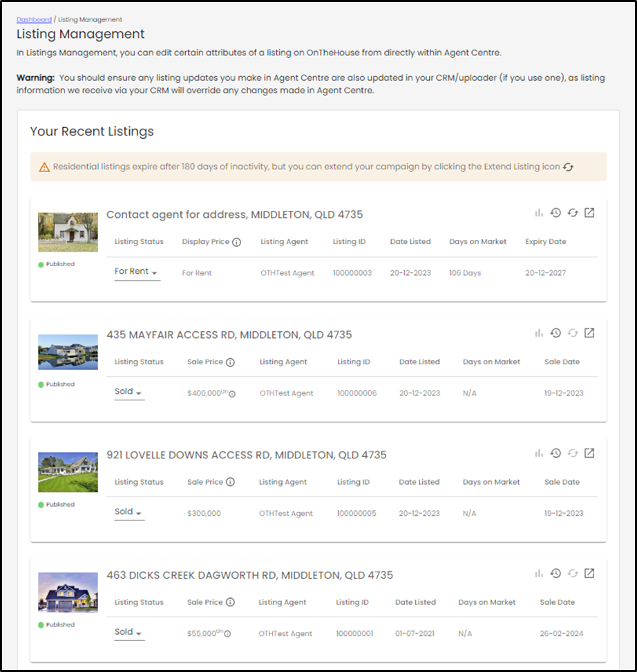Click lakeside thumbnail of 435 Mayfair listing
Viewport: 637px width, 672px height.
coord(68,352)
